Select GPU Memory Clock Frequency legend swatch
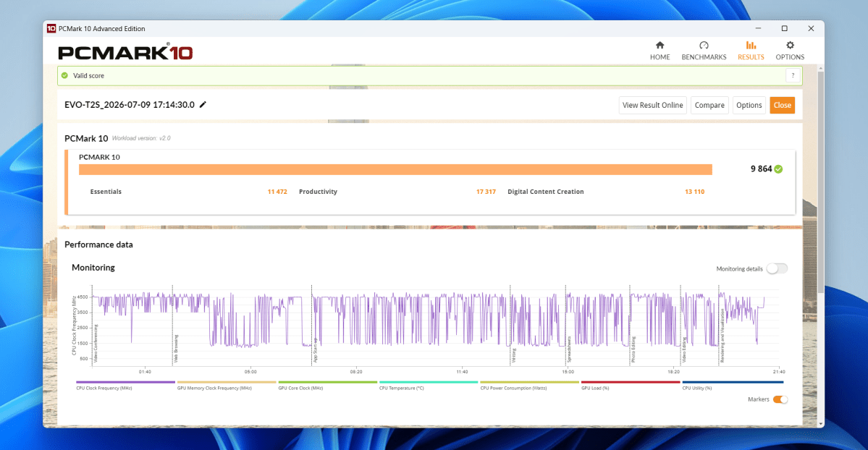This screenshot has width=868, height=450. click(x=227, y=382)
